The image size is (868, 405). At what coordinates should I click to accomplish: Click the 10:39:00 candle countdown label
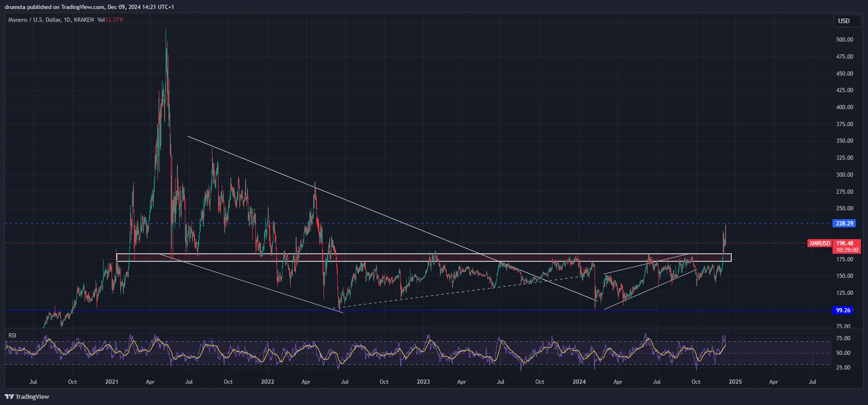pos(847,250)
